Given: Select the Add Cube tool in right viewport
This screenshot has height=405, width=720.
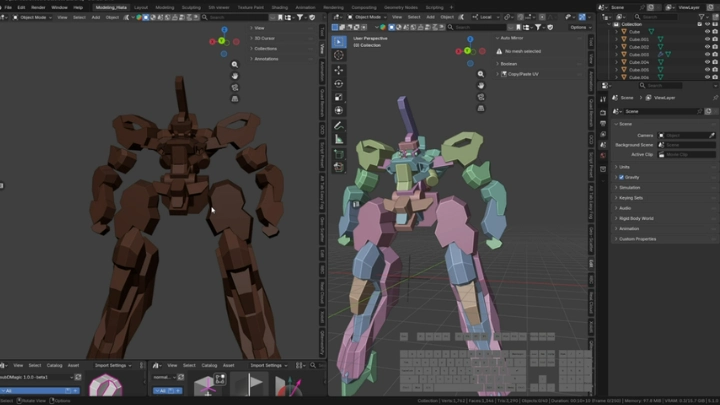Looking at the screenshot, I should click(x=339, y=154).
